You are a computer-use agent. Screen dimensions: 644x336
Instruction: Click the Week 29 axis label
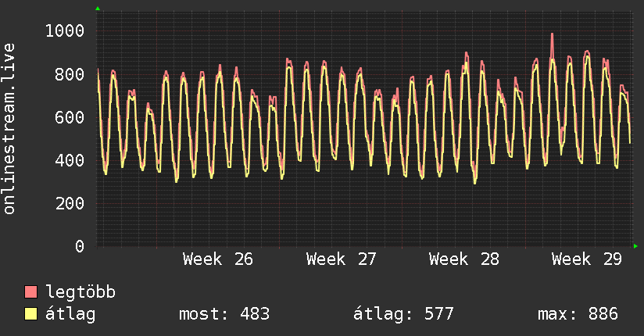pyautogui.click(x=586, y=259)
